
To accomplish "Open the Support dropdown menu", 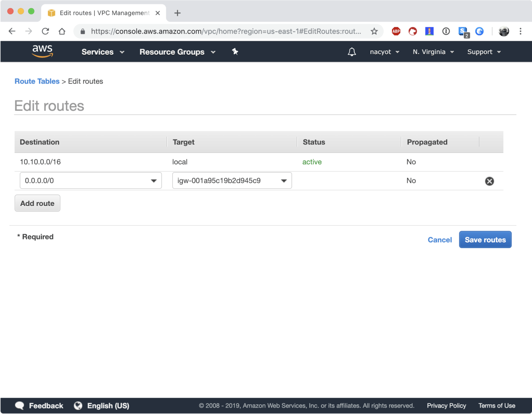I will (x=484, y=52).
